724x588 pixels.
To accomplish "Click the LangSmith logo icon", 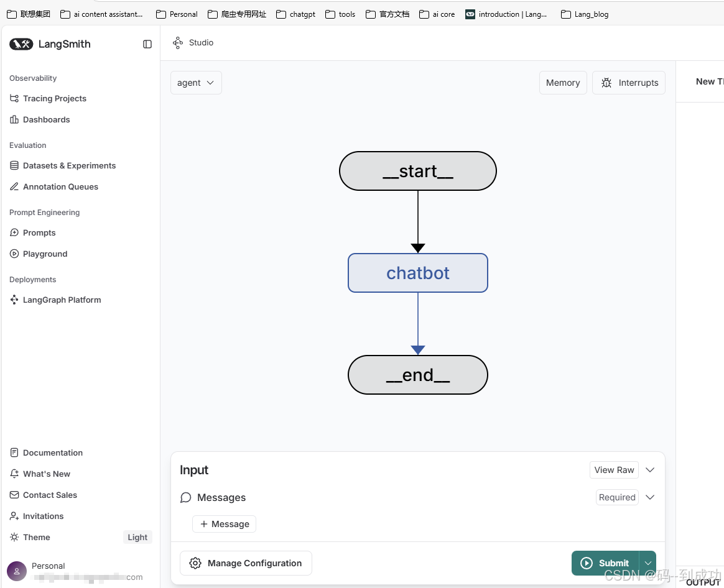I will coord(21,44).
